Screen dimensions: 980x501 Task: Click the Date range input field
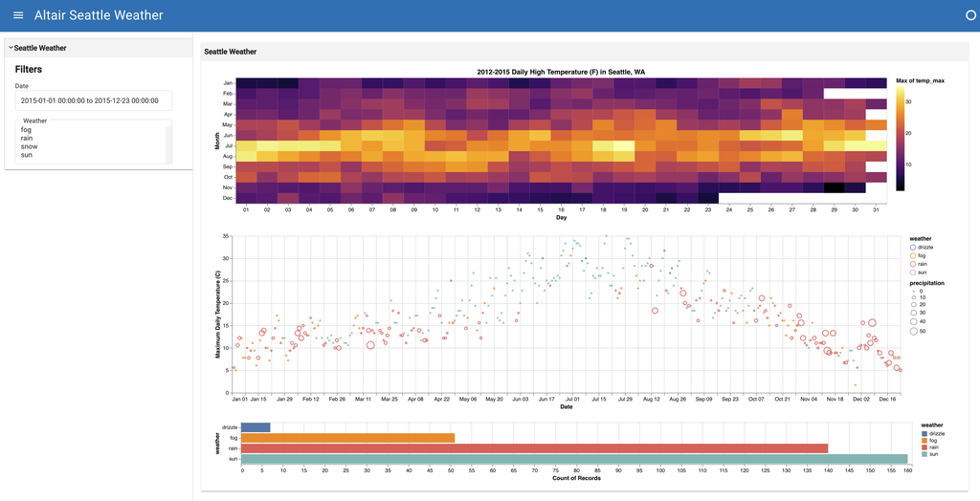[x=94, y=100]
